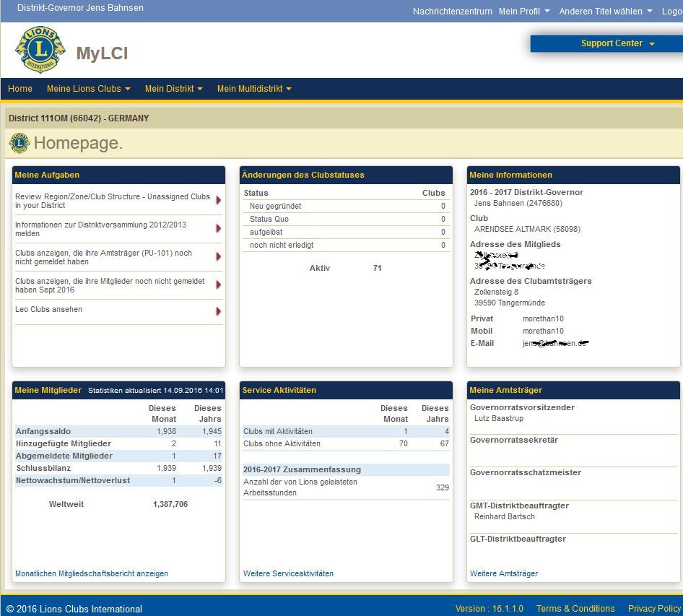Expand Mein Distrikt menu
Image resolution: width=683 pixels, height=616 pixels.
point(174,88)
